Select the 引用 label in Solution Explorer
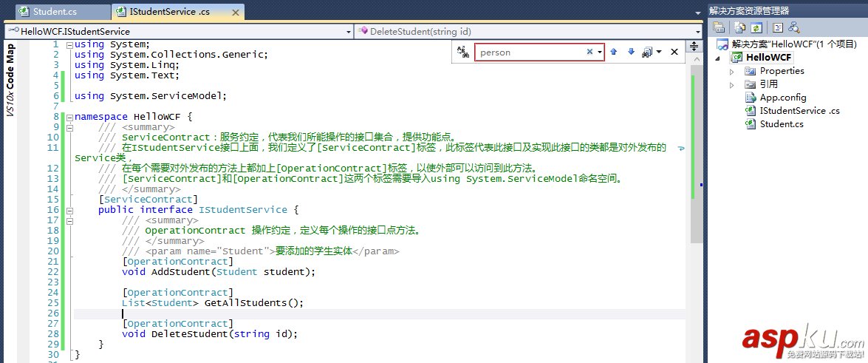The image size is (868, 363). (769, 84)
